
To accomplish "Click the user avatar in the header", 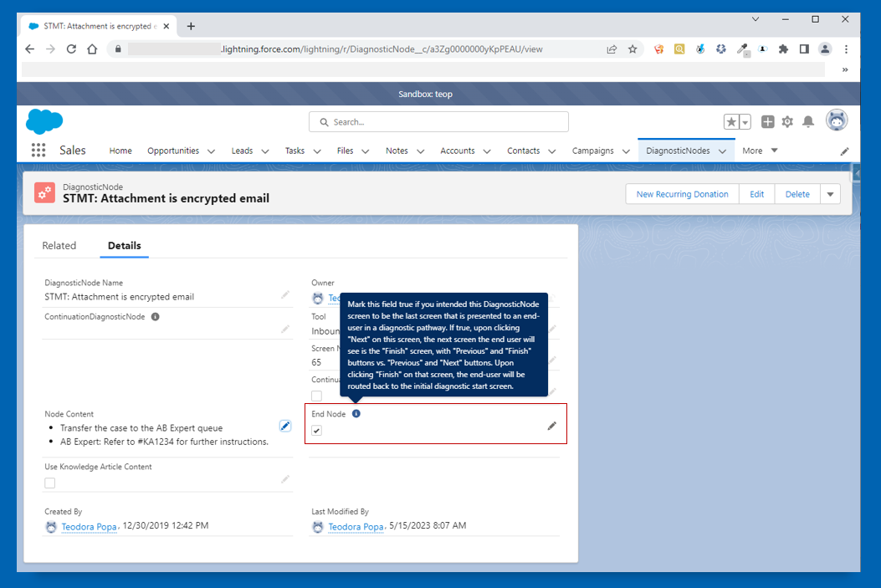I will click(837, 120).
